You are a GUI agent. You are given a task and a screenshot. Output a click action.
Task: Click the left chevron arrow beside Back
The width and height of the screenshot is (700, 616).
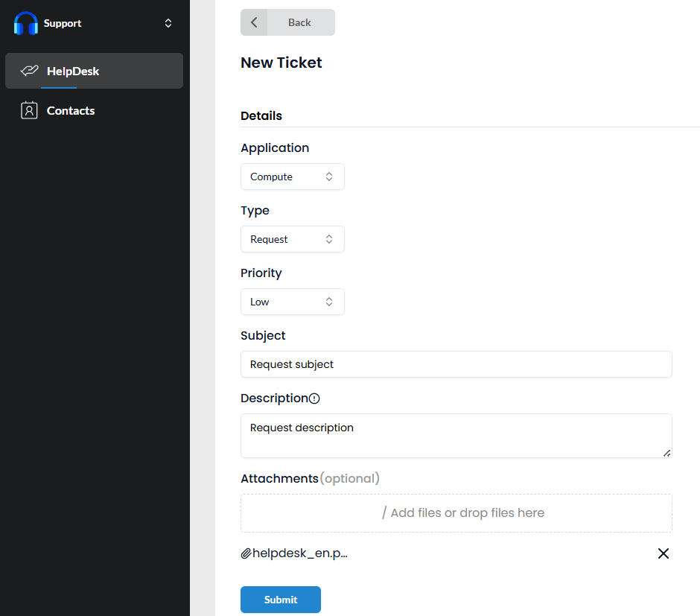254,22
